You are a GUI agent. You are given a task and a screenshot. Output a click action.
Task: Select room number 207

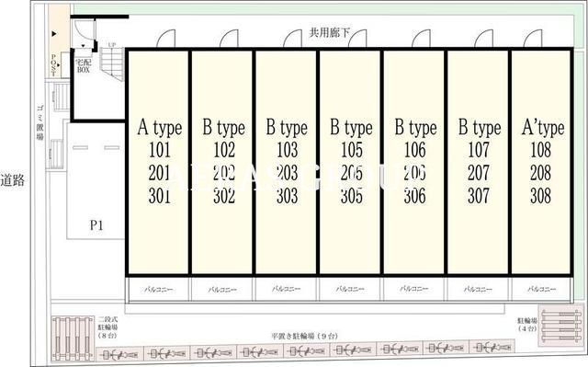(479, 173)
